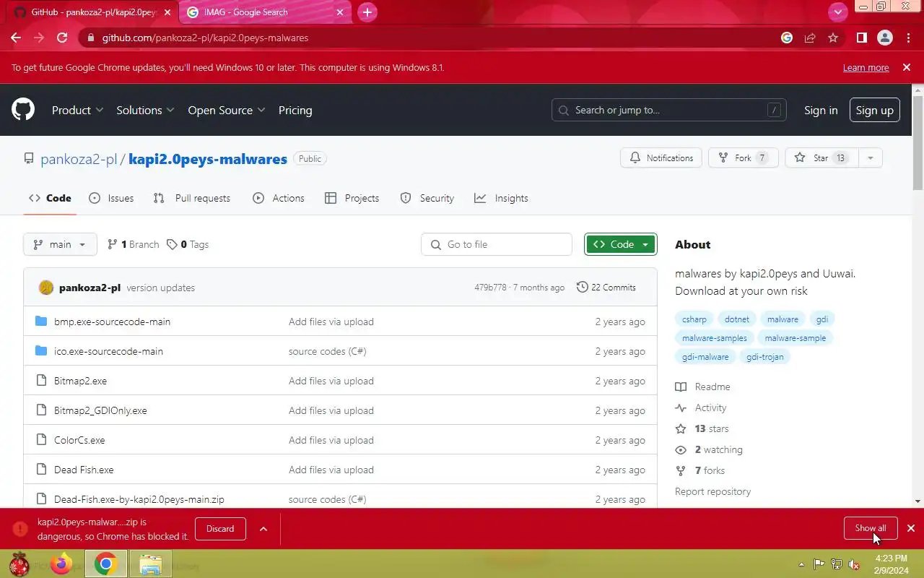Open the ico.exe-sourcecode-main folder
Screen dimensions: 924x578
click(108, 351)
